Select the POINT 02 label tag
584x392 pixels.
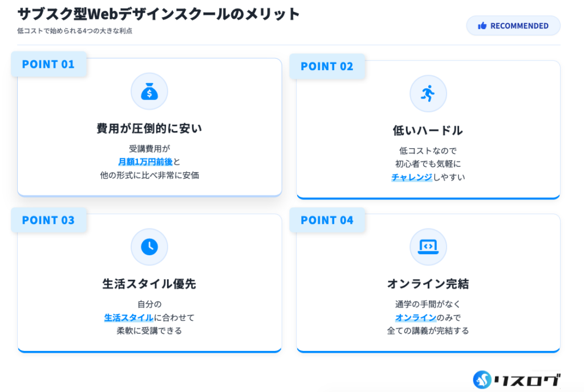pos(327,67)
